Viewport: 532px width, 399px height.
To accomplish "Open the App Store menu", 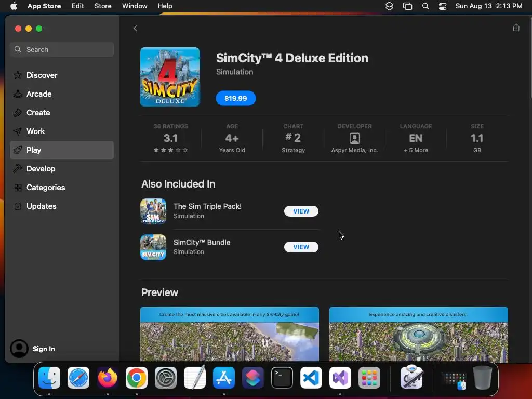I will point(44,6).
